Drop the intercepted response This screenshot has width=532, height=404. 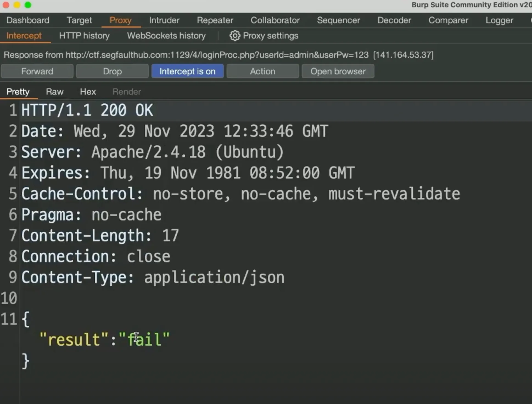click(112, 71)
